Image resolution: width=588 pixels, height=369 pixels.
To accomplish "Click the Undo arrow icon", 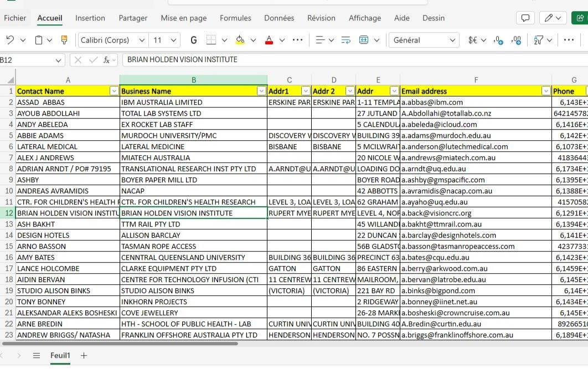I will (x=10, y=40).
